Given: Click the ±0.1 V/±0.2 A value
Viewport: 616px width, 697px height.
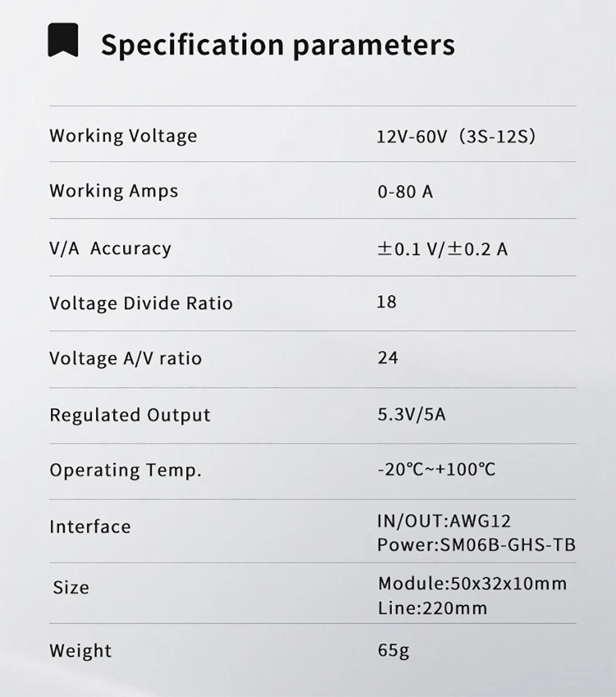Looking at the screenshot, I should 442,250.
